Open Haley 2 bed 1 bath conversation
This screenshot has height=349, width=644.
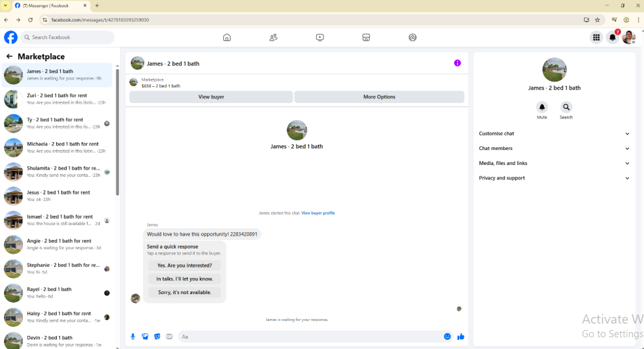coord(57,316)
